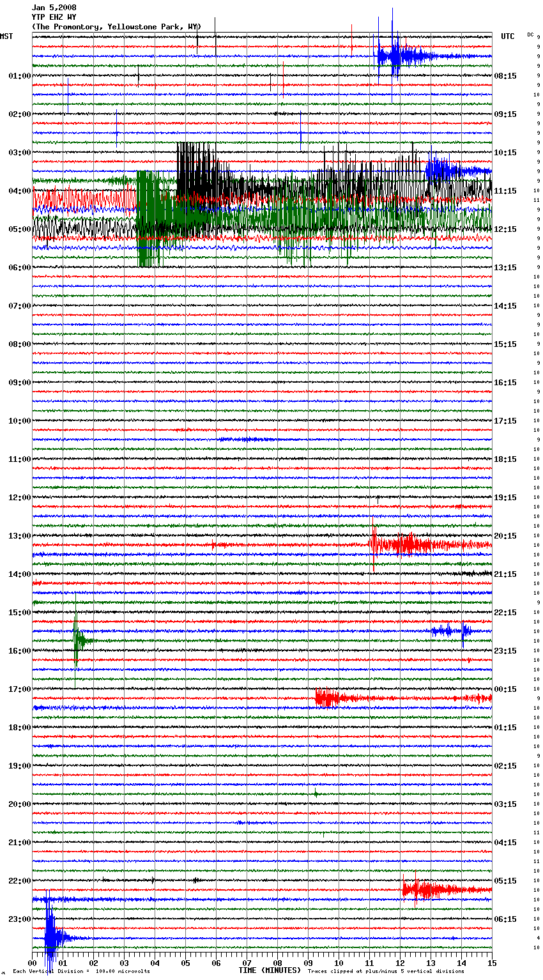543x980 pixels.
Task: Click the 04:00 MST time label
Action: pyautogui.click(x=20, y=191)
